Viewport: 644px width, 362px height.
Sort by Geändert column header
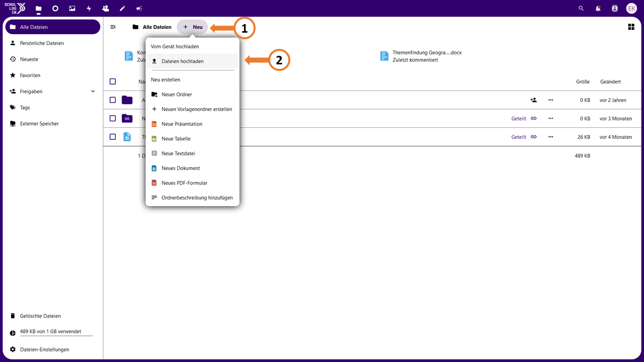[610, 81]
